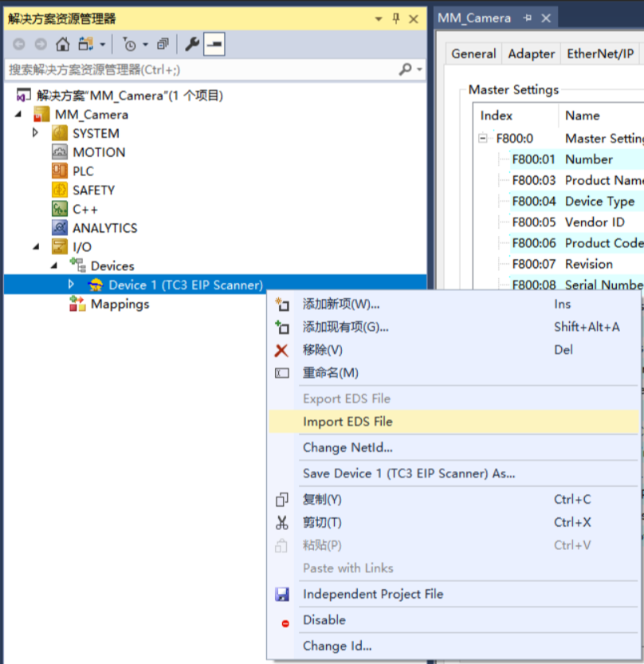Screen dimensions: 644x664
Task: Expand Device 1 (TC3 EIP Scanner) node
Action: (71, 285)
